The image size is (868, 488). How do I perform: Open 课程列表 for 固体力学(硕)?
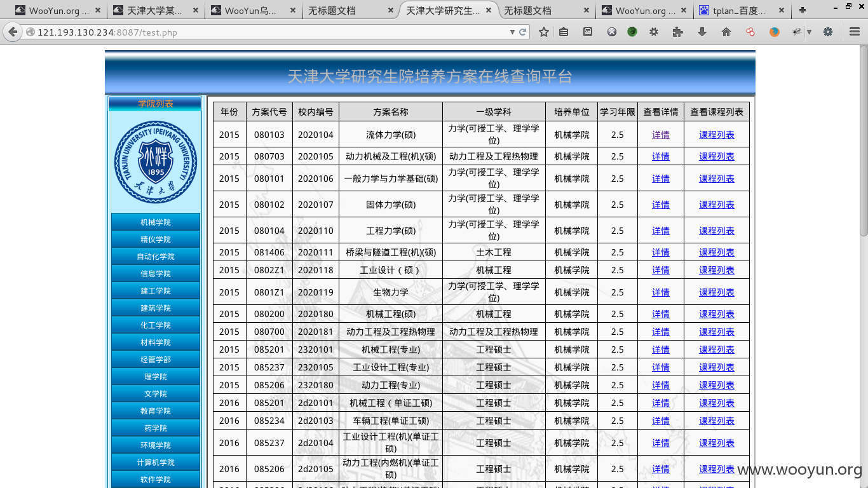717,205
